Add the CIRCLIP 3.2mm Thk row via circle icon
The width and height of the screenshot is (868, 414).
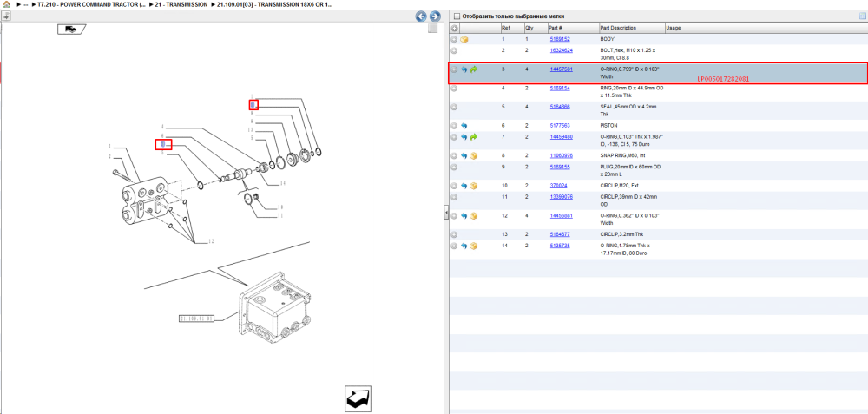(x=454, y=234)
